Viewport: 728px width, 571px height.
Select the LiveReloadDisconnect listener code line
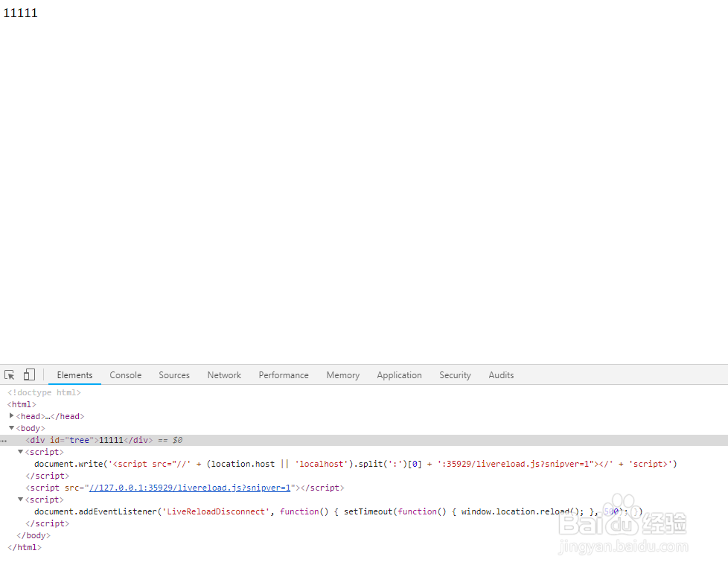(x=339, y=511)
